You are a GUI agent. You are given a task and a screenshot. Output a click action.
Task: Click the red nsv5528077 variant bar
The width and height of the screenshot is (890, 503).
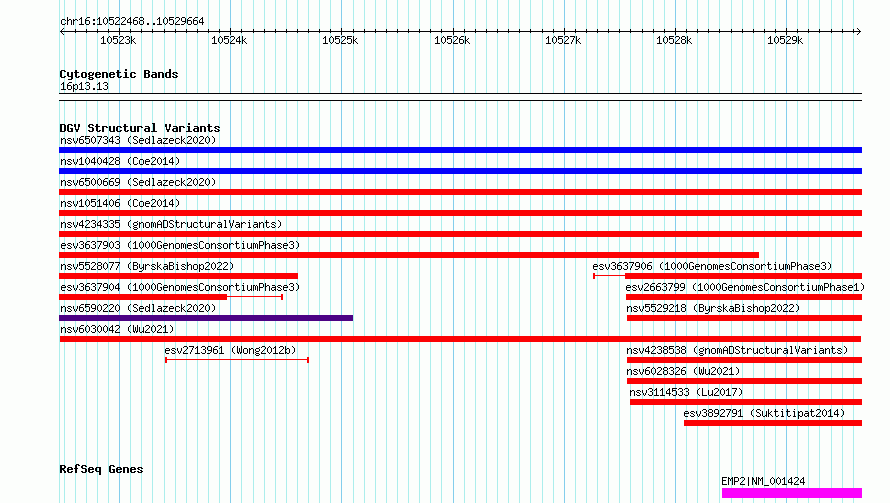[178, 276]
